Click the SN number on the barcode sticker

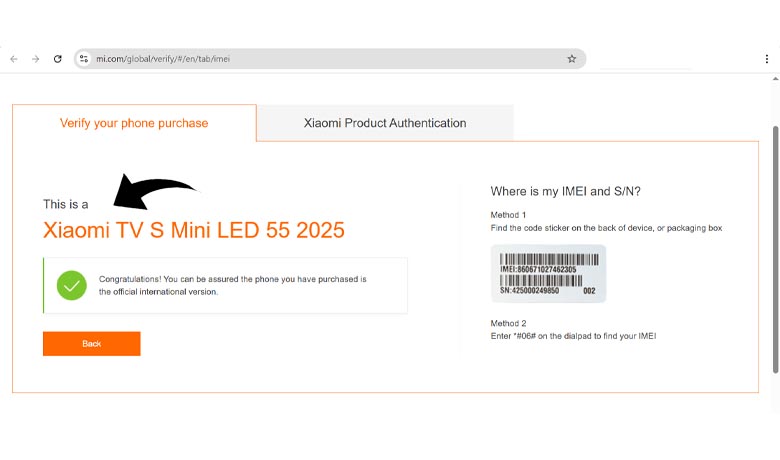click(530, 291)
